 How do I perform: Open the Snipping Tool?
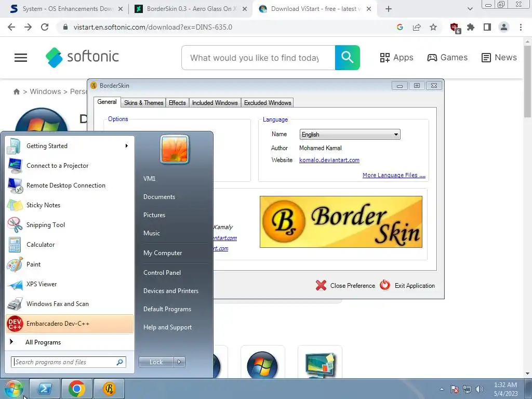click(70, 224)
